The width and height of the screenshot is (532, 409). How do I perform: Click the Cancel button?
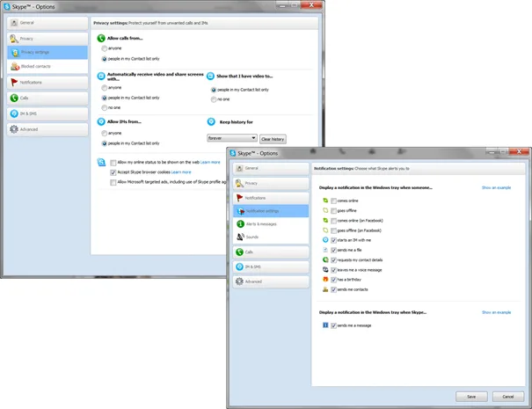pyautogui.click(x=508, y=397)
